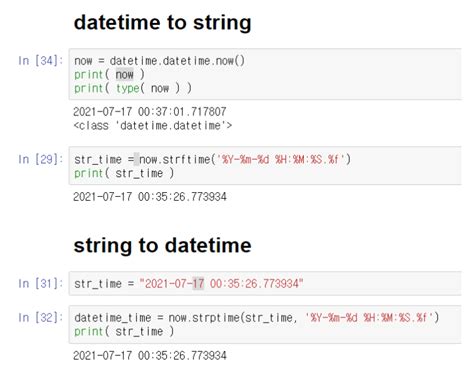
Task: Select the In [29] cell prompt
Action: tap(41, 159)
